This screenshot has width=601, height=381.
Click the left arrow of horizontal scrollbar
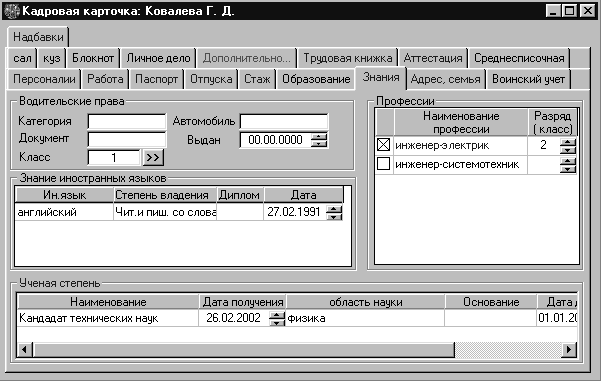pyautogui.click(x=25, y=350)
